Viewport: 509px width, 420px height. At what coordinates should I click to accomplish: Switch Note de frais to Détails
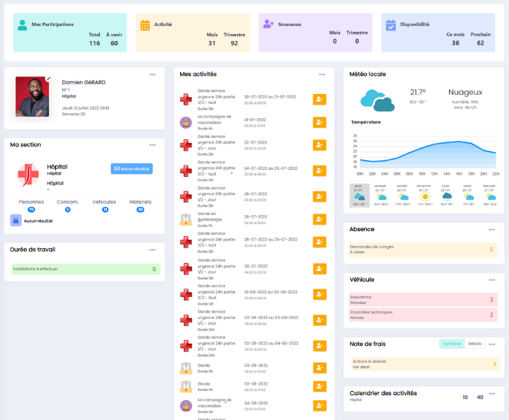pos(475,344)
